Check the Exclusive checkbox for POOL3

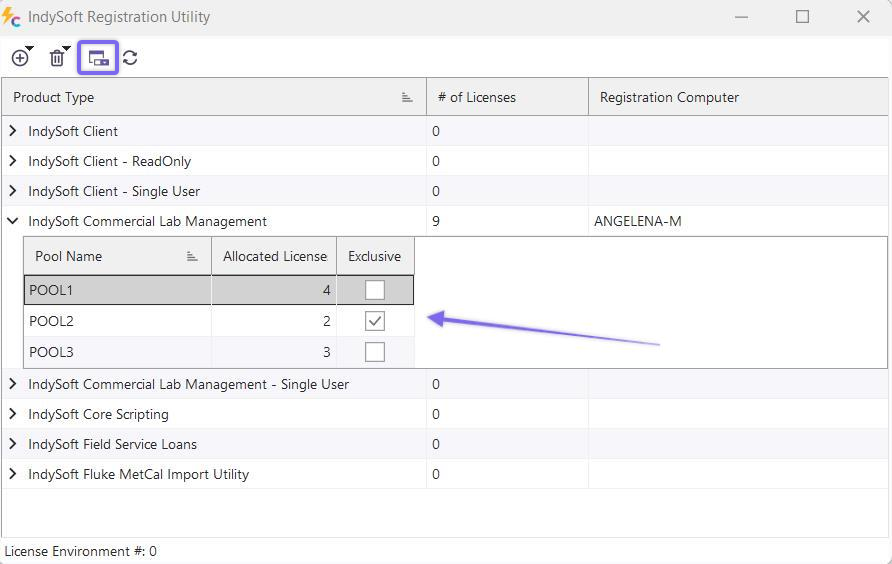[x=375, y=352]
